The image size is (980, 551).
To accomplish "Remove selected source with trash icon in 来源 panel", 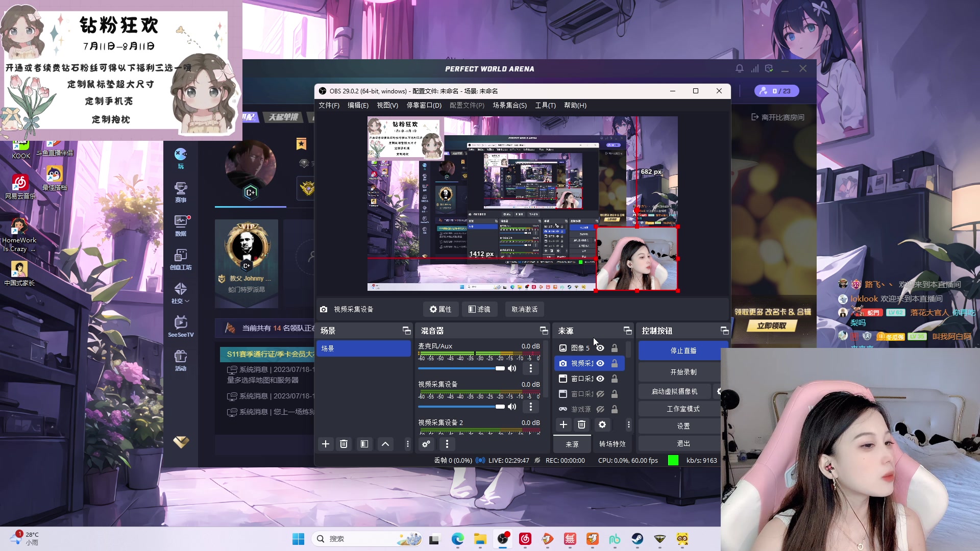I will pos(581,424).
